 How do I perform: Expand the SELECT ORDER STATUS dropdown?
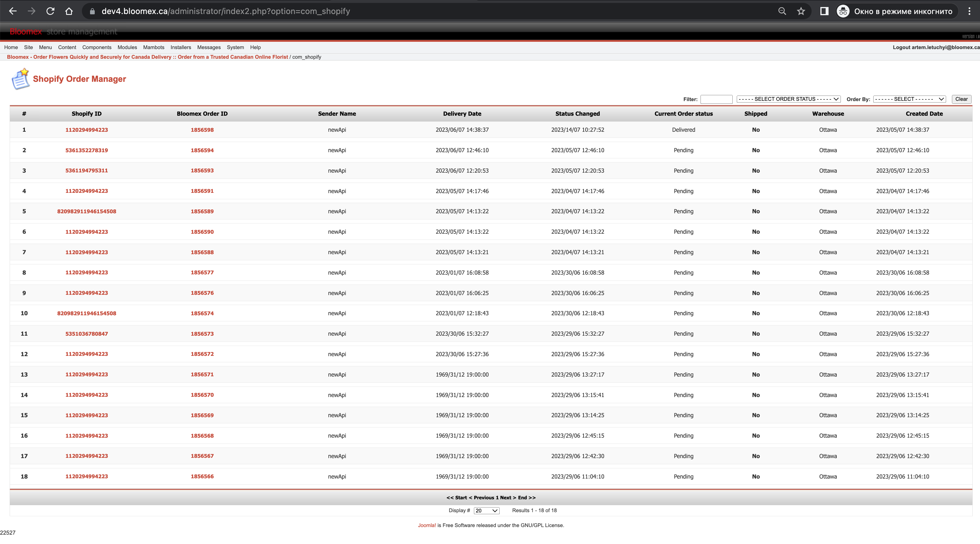click(788, 99)
